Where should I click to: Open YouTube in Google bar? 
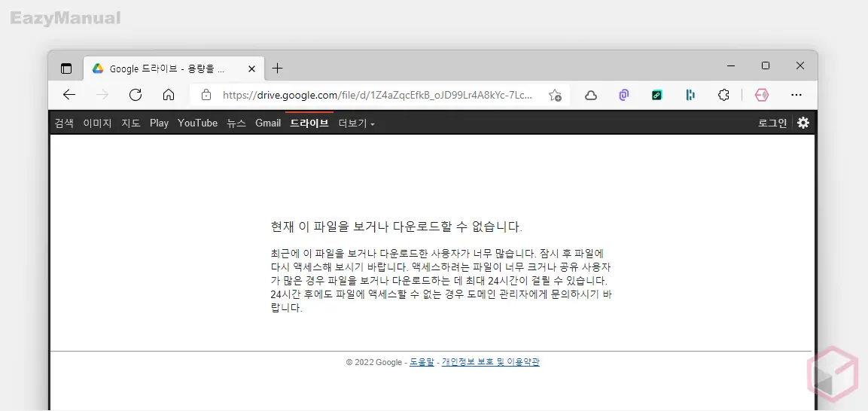[198, 123]
